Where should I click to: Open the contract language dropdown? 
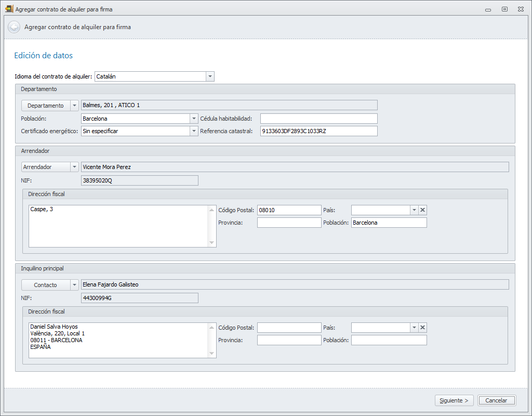coord(210,76)
